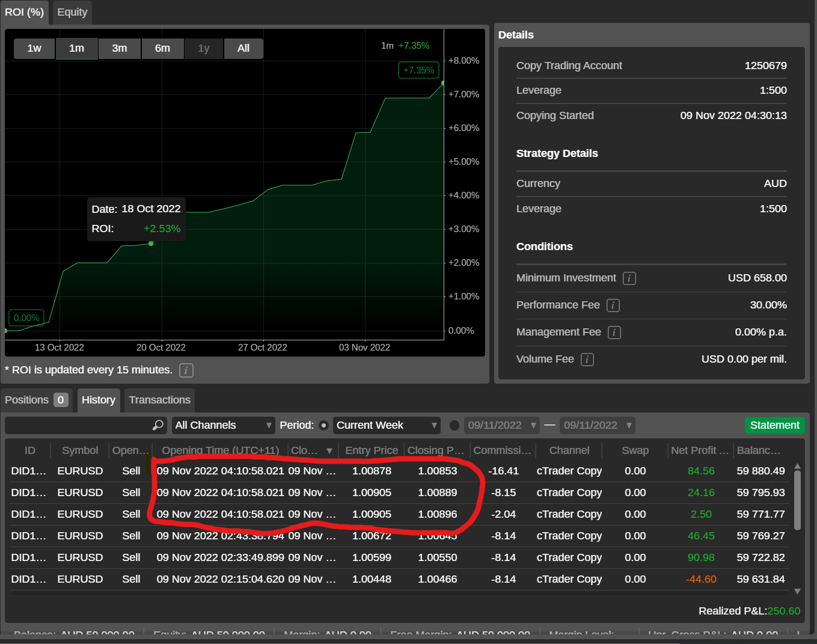Sort by the Entry Price column header
This screenshot has height=644, width=817.
pos(372,451)
